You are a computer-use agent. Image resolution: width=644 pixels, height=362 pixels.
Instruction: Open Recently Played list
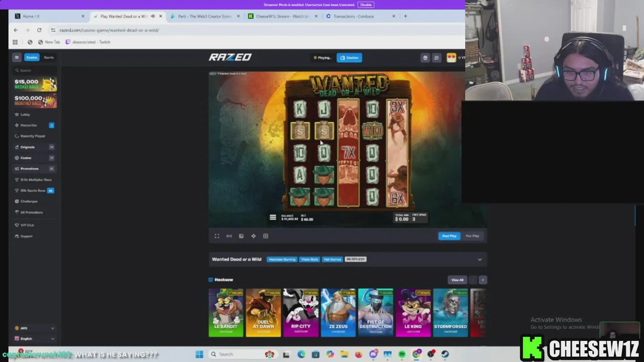pos(33,136)
